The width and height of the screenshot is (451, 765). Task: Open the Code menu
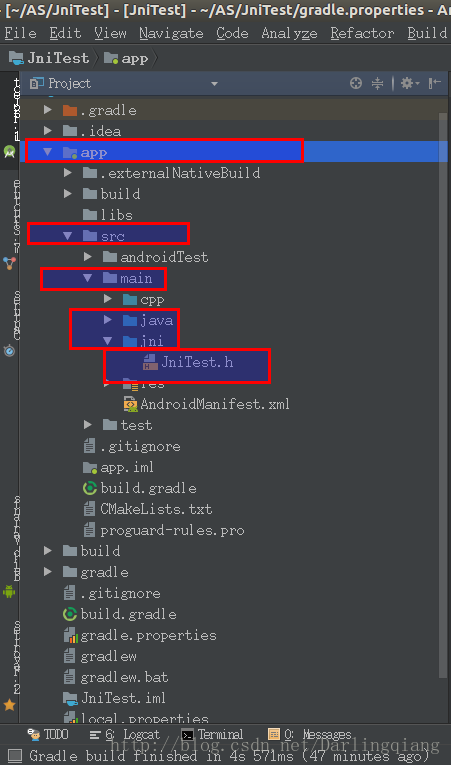[x=232, y=33]
